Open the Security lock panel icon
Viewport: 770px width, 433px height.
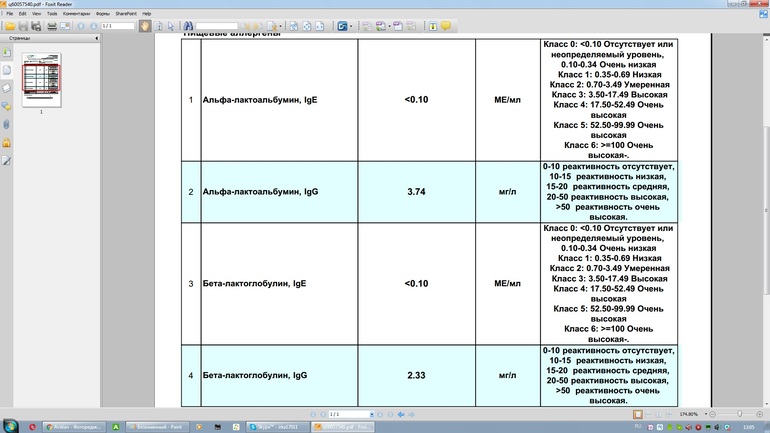tap(6, 142)
